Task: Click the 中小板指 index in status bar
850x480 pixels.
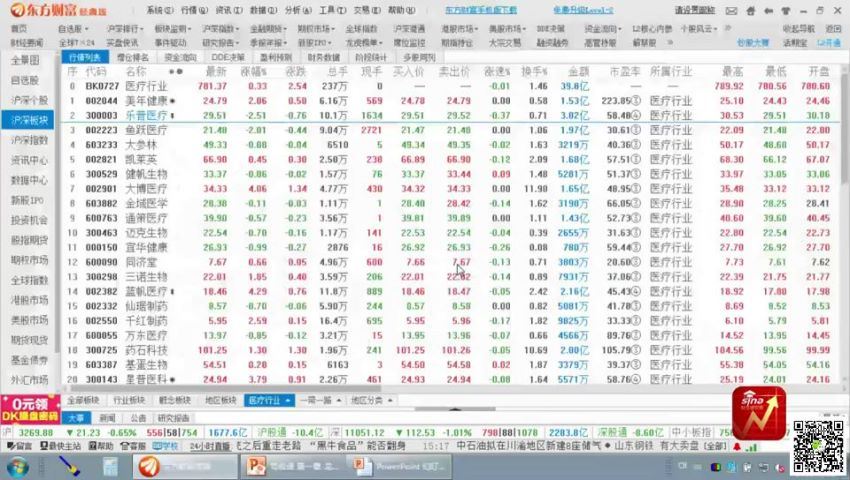Action: click(x=691, y=432)
